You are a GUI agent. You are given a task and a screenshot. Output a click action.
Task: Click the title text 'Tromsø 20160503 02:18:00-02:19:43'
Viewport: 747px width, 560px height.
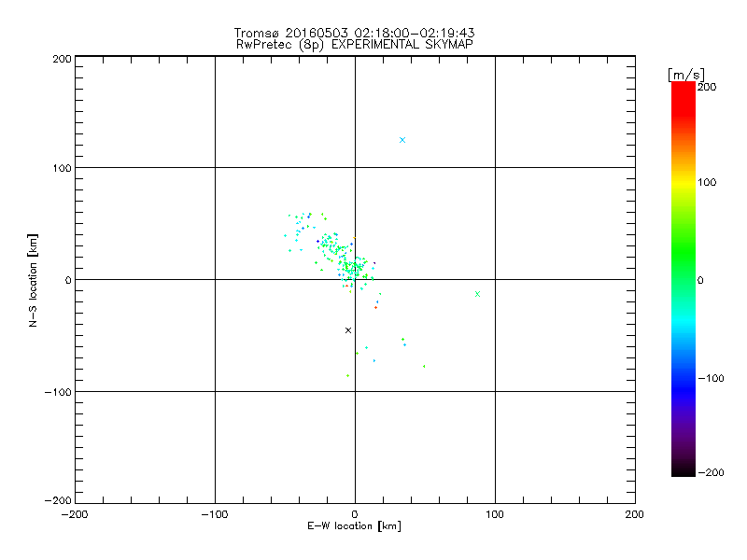pyautogui.click(x=354, y=33)
